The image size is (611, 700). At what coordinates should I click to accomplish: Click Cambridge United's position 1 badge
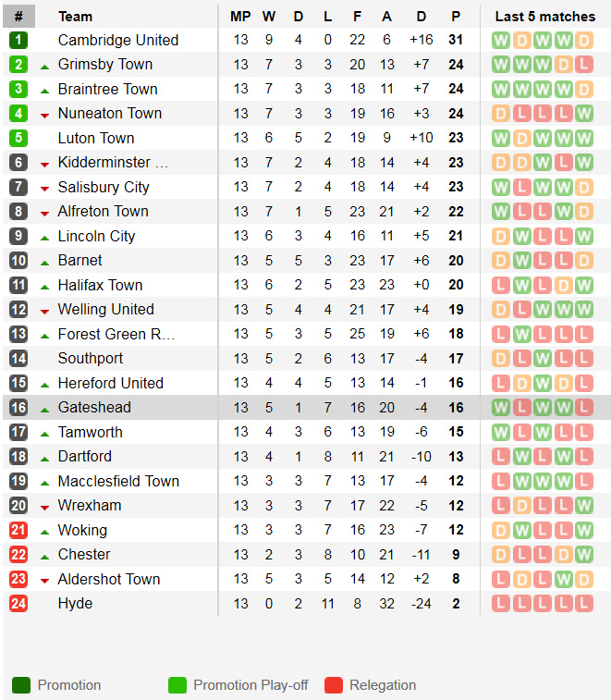click(x=18, y=40)
